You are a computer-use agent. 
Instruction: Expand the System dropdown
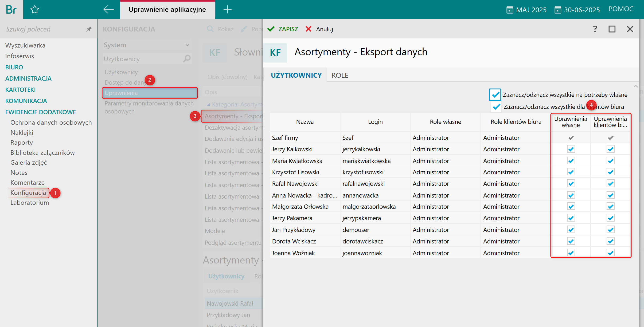click(x=187, y=45)
